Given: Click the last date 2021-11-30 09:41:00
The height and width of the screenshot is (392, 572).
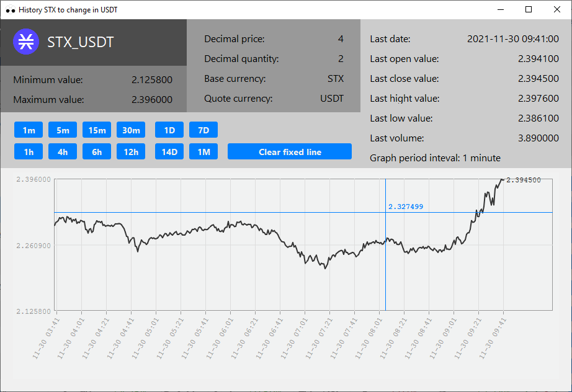Looking at the screenshot, I should coord(512,39).
